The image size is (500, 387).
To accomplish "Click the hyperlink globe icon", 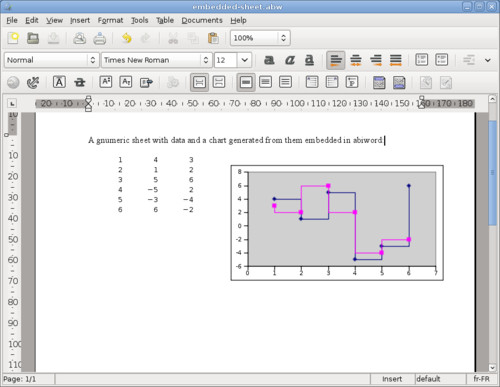I will point(13,82).
